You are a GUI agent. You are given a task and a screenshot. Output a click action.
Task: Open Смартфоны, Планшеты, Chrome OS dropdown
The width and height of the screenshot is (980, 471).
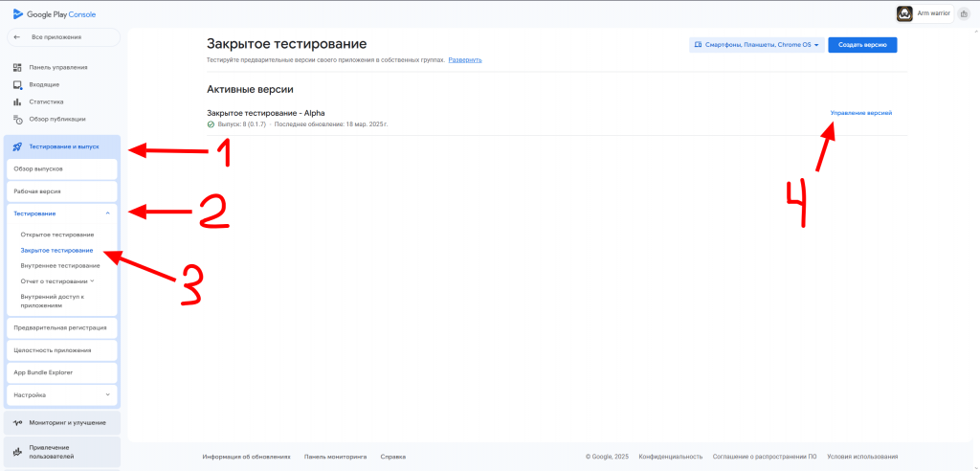coord(757,45)
